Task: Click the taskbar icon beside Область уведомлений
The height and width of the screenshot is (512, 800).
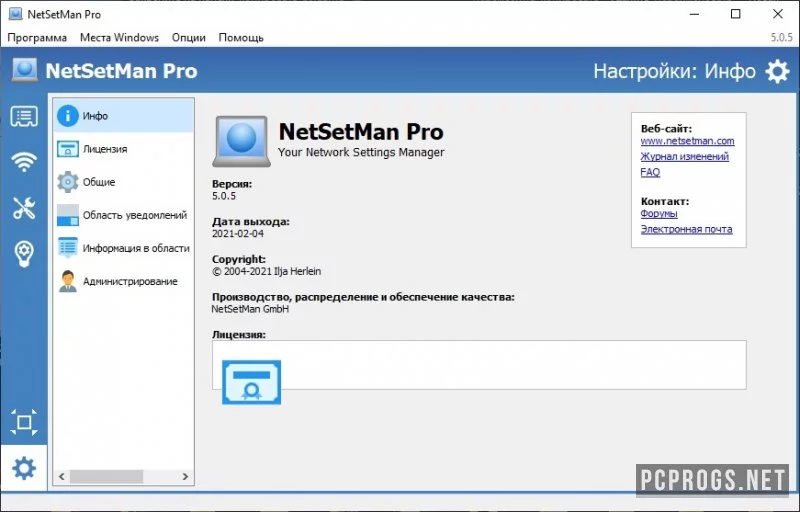Action: pos(68,215)
